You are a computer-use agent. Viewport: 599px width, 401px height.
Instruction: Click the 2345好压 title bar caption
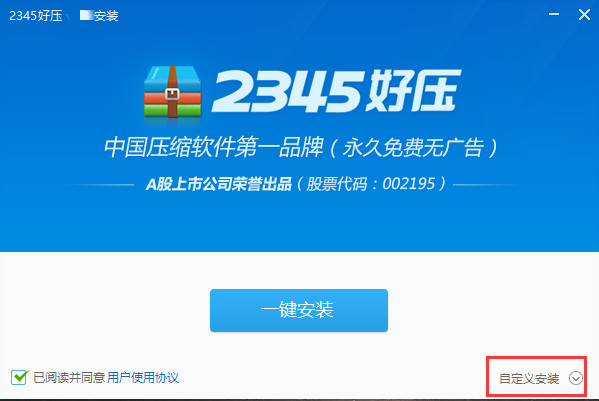coord(36,16)
